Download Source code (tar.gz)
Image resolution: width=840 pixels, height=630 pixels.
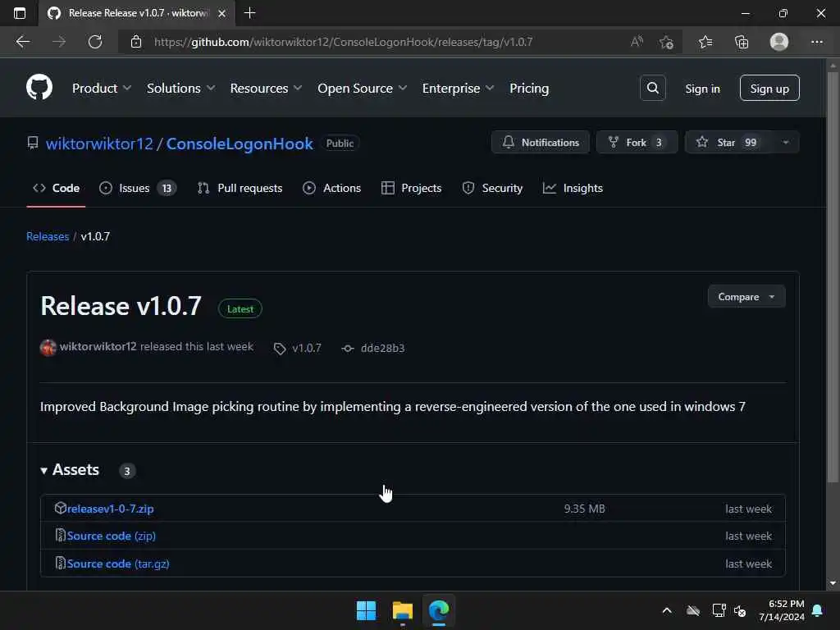coord(118,564)
